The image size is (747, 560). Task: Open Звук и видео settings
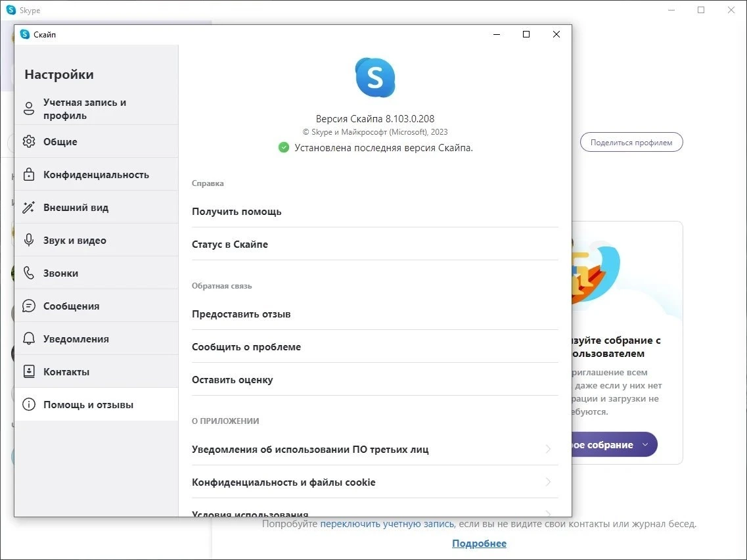pos(96,240)
